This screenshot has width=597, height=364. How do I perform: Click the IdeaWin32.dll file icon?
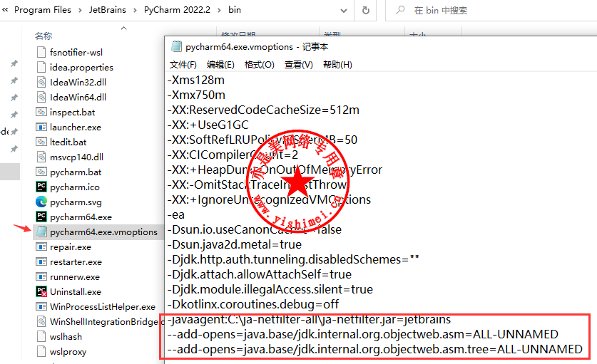point(41,82)
